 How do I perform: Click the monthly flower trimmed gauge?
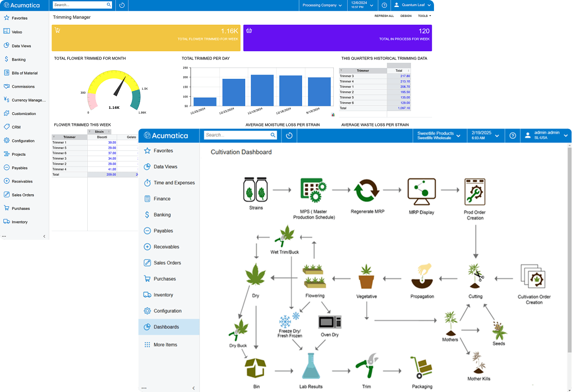(x=114, y=90)
